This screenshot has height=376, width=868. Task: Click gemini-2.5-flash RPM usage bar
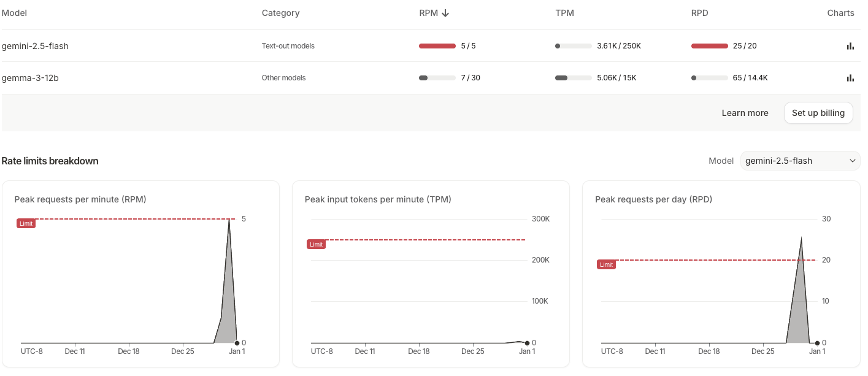point(437,46)
